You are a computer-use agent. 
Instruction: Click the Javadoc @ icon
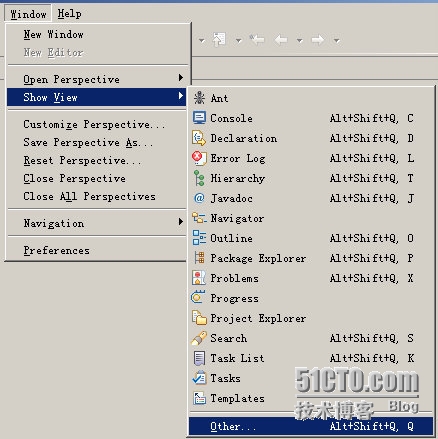[x=199, y=198]
